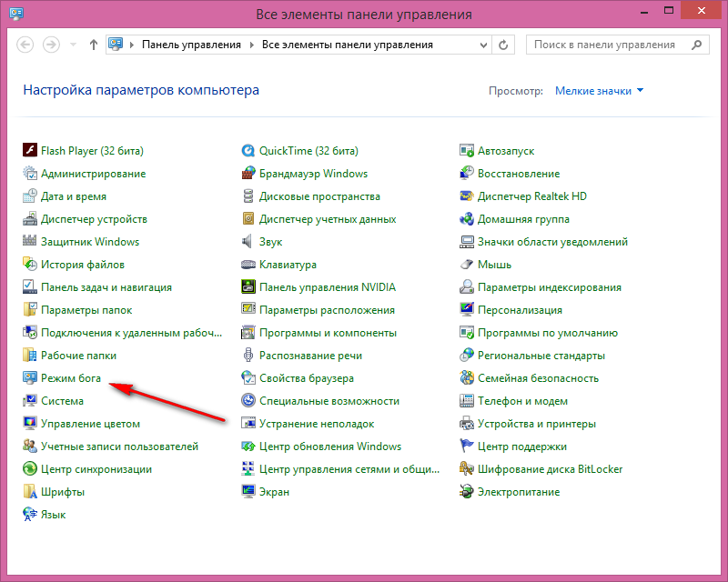Select 'Панель управления' in the address breadcrumb
This screenshot has height=582, width=728.
[x=191, y=45]
